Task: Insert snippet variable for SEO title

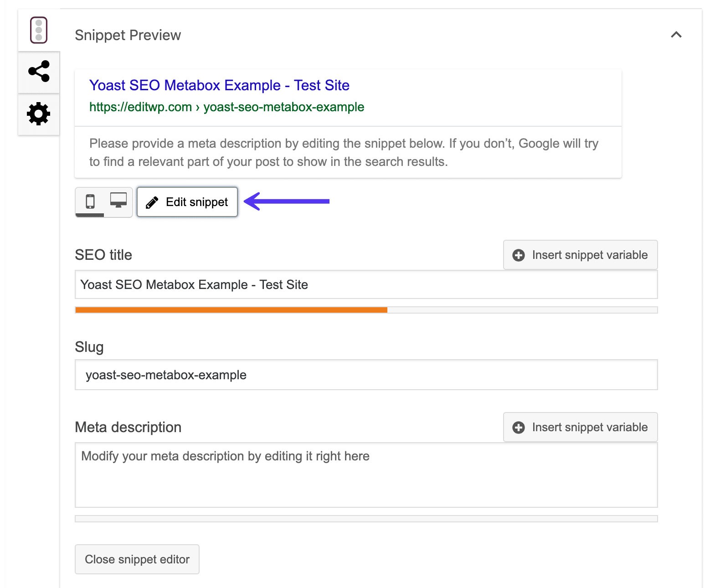Action: pyautogui.click(x=580, y=255)
